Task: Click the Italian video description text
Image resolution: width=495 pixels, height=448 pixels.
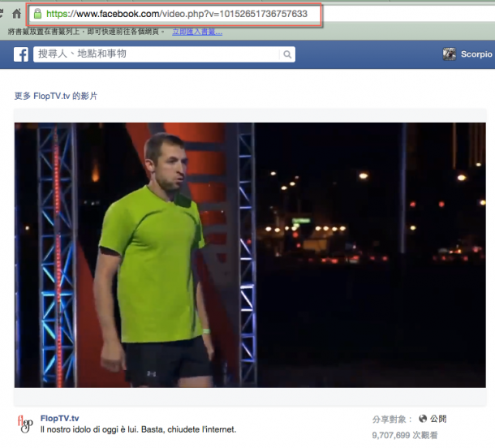Action: [x=138, y=429]
